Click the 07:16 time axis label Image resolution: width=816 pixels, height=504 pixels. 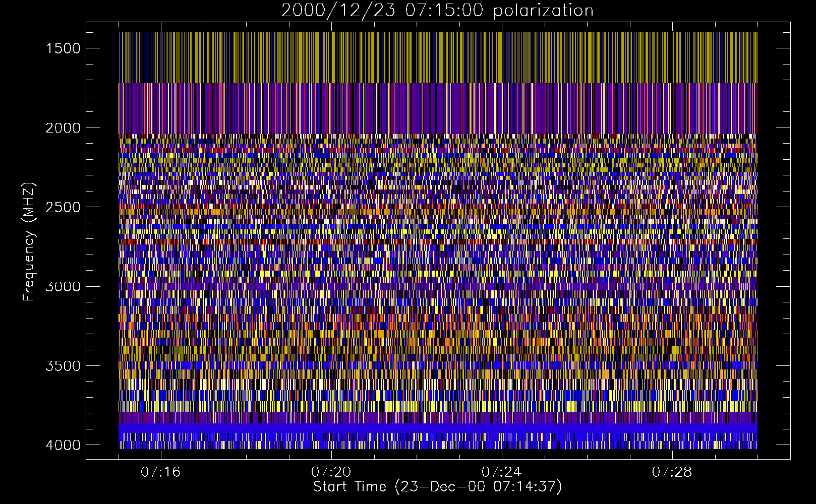[160, 472]
